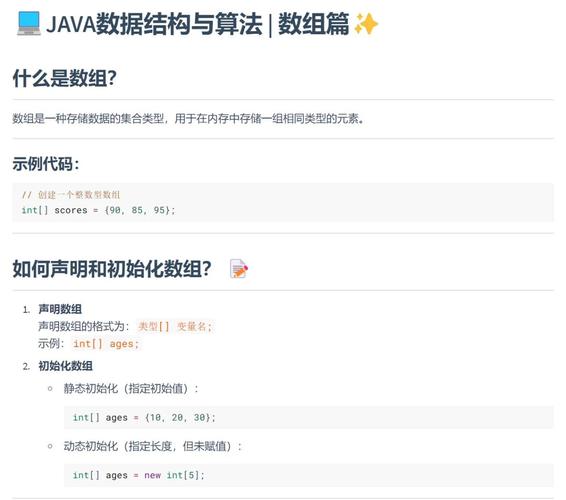Click the memo pencil emoji beside 如何声明和初始化数组
The image size is (566, 500).
[239, 269]
